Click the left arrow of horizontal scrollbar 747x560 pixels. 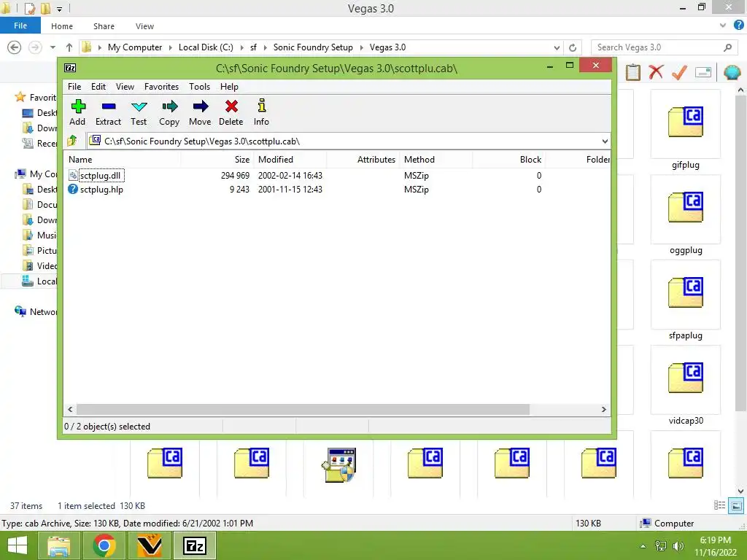pyautogui.click(x=71, y=410)
